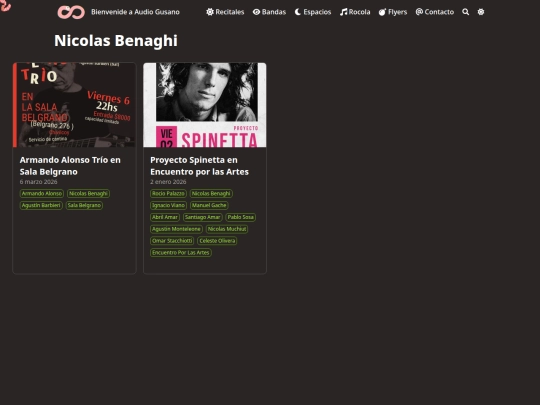This screenshot has width=540, height=405.
Task: Click the date text 6 marzo 2026
Action: [x=39, y=182]
